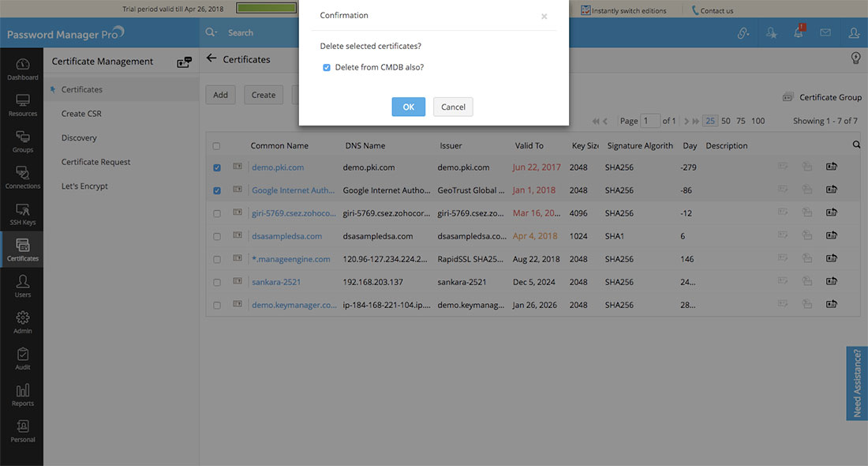
Task: Click certificate history icon for sankara-2521 row
Action: 832,281
